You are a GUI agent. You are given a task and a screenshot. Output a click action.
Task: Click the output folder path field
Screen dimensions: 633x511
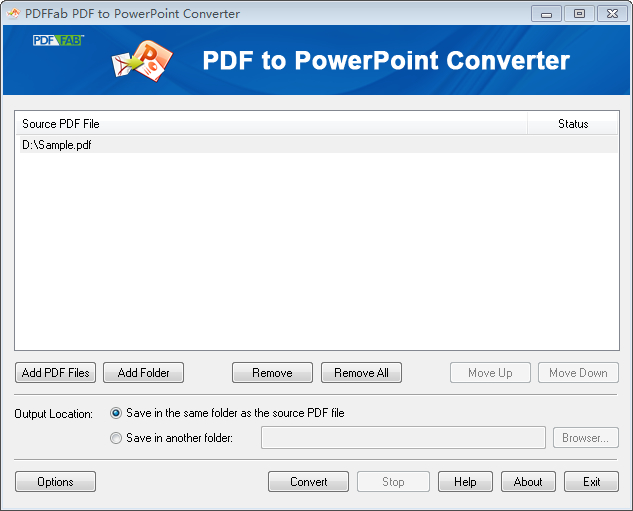tap(403, 438)
